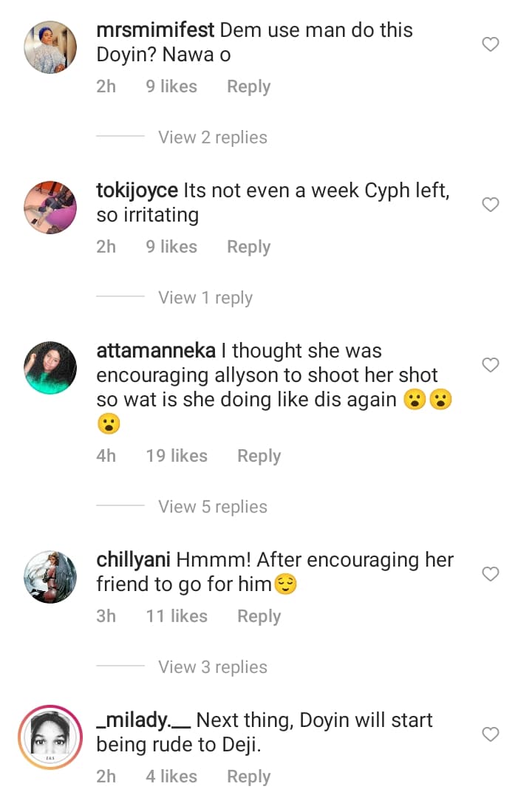View 5 replies under attamanneka's comment

pyautogui.click(x=213, y=507)
